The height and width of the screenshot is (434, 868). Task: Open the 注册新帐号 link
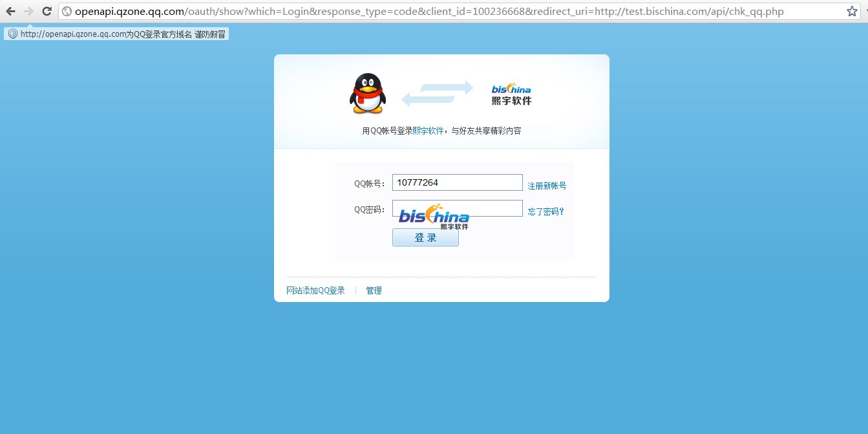click(x=547, y=186)
